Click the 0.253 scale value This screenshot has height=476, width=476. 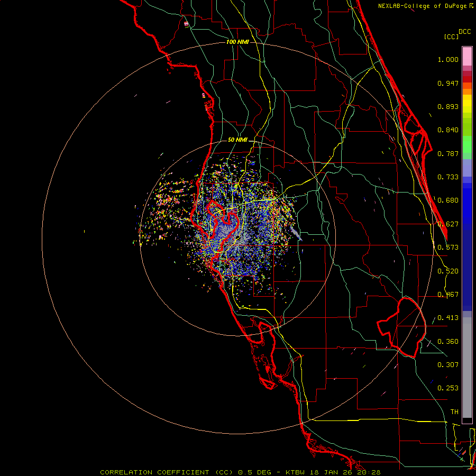[448, 388]
